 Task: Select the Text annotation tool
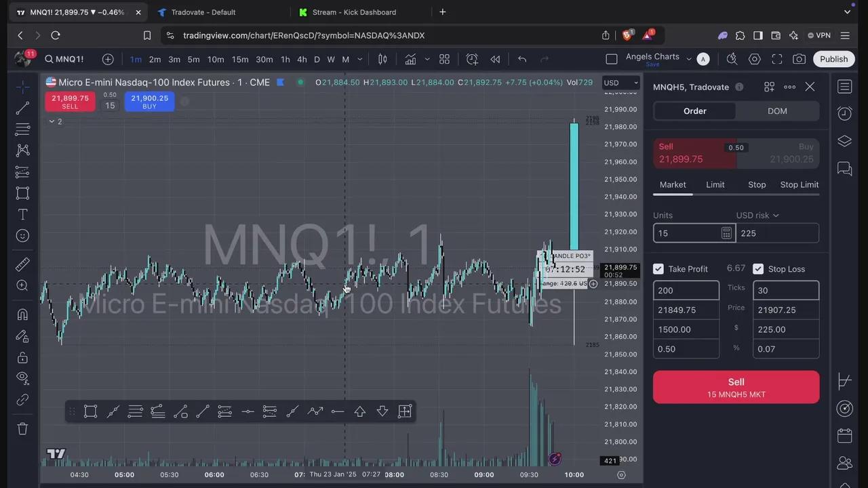pyautogui.click(x=22, y=214)
